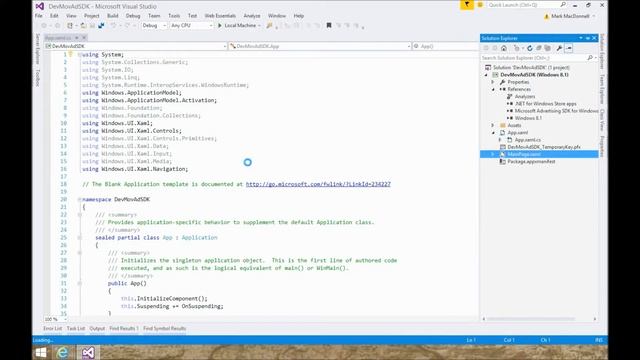Open Windows Start button
Viewport: 640px width, 360px height.
[x=41, y=353]
